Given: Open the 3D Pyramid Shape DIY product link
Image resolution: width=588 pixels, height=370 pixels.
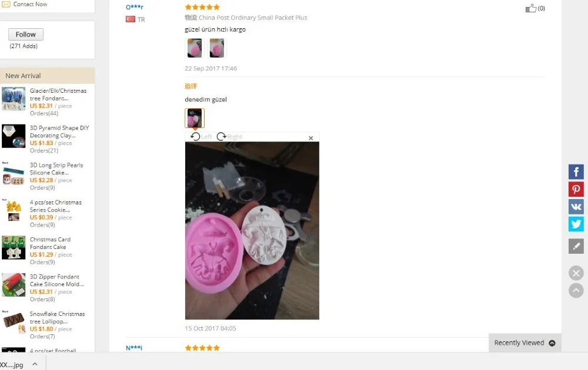Looking at the screenshot, I should click(x=59, y=132).
